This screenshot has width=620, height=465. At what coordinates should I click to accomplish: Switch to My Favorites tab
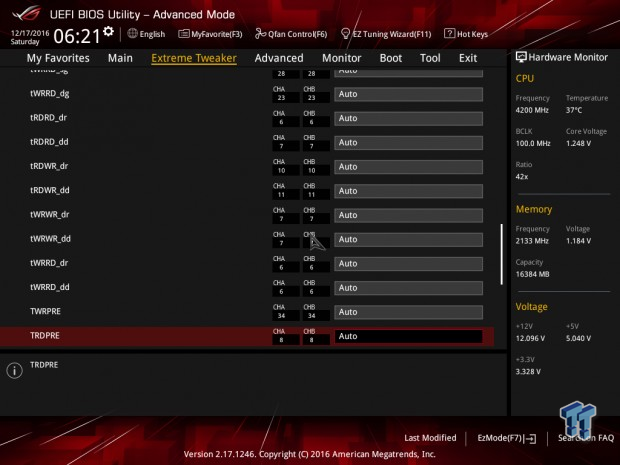tap(58, 58)
